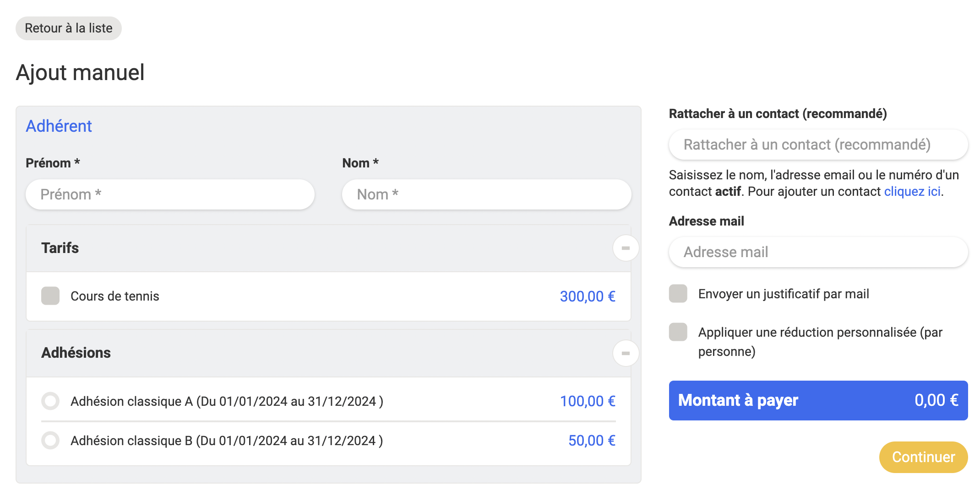Click the Adhérent section heading
The height and width of the screenshot is (495, 980).
(x=59, y=126)
